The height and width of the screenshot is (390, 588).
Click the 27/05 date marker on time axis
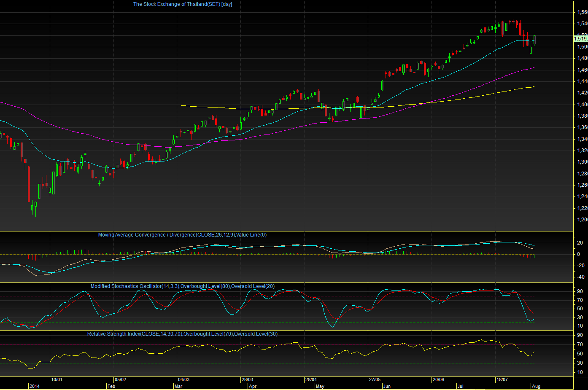point(375,379)
